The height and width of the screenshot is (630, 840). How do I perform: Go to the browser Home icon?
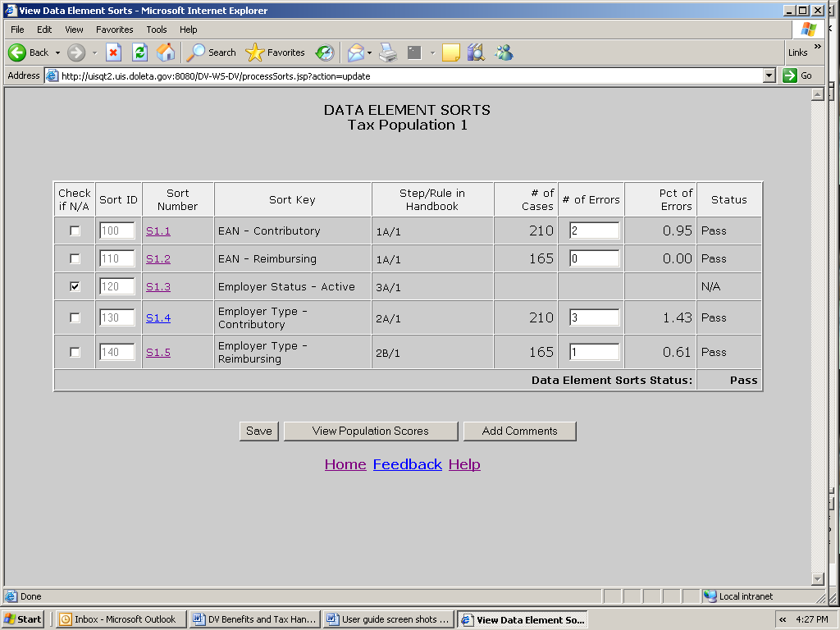tap(166, 52)
